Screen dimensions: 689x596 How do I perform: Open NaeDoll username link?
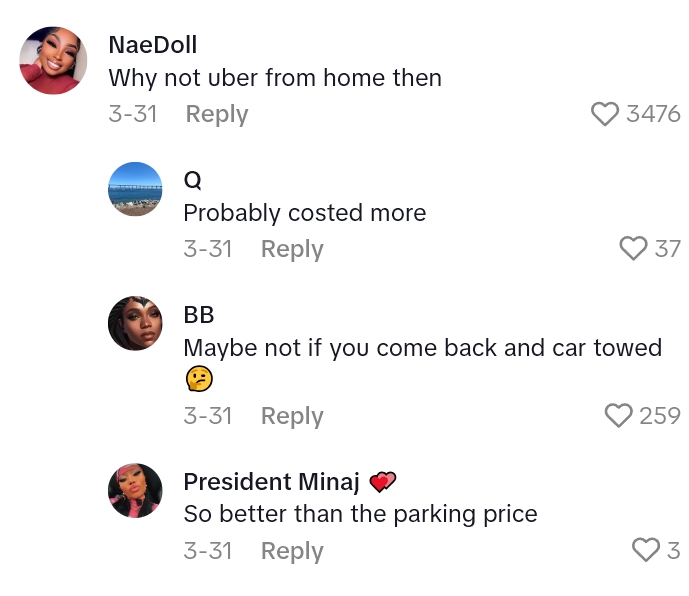(152, 46)
